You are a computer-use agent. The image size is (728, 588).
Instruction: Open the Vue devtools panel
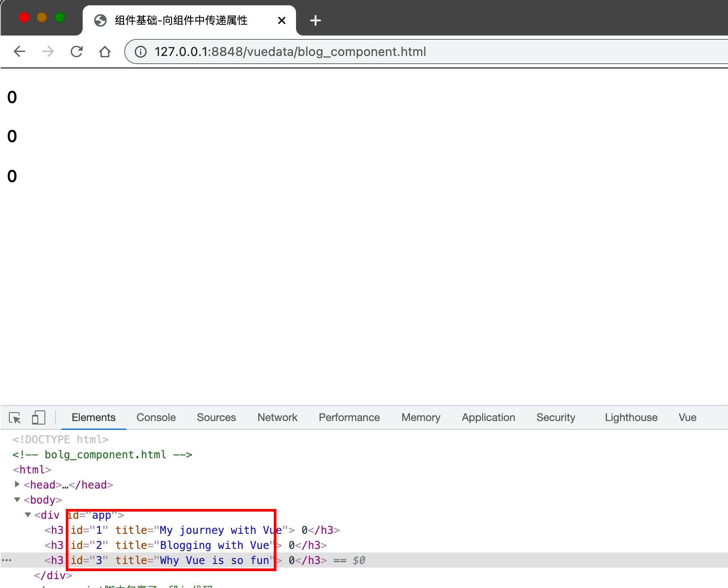pos(687,417)
